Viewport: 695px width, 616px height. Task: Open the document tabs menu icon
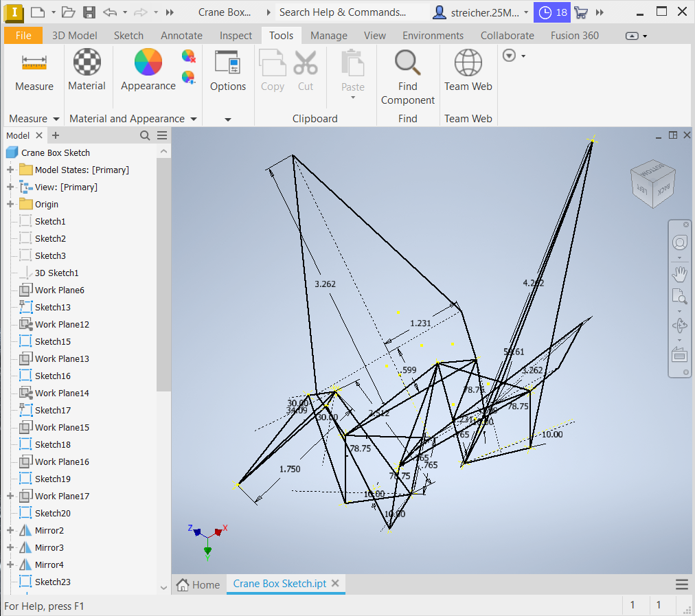[682, 584]
